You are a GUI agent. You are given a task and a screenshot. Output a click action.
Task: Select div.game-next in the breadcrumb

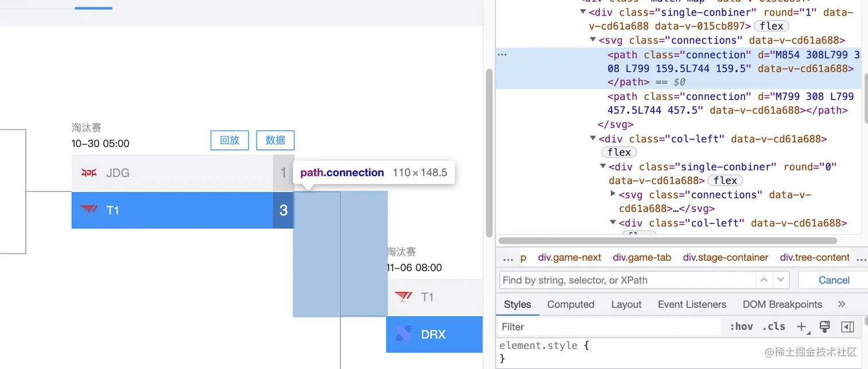569,257
